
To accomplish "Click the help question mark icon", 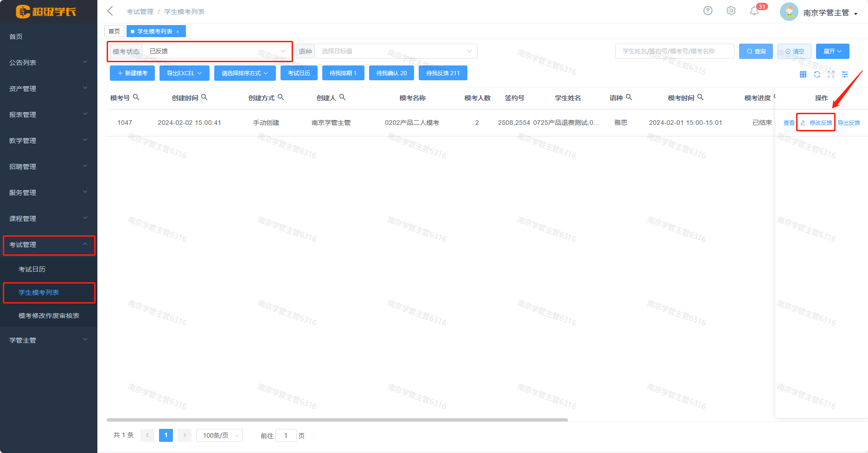I will coord(708,11).
